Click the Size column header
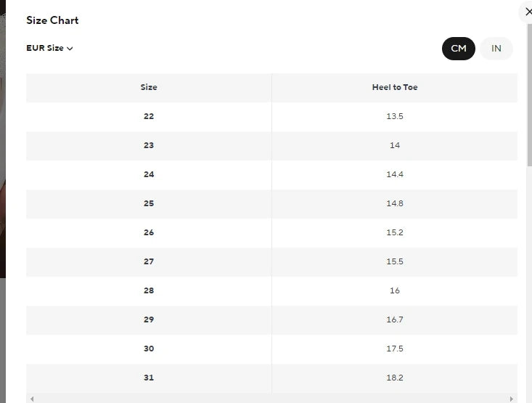Image resolution: width=532 pixels, height=403 pixels. pyautogui.click(x=149, y=87)
